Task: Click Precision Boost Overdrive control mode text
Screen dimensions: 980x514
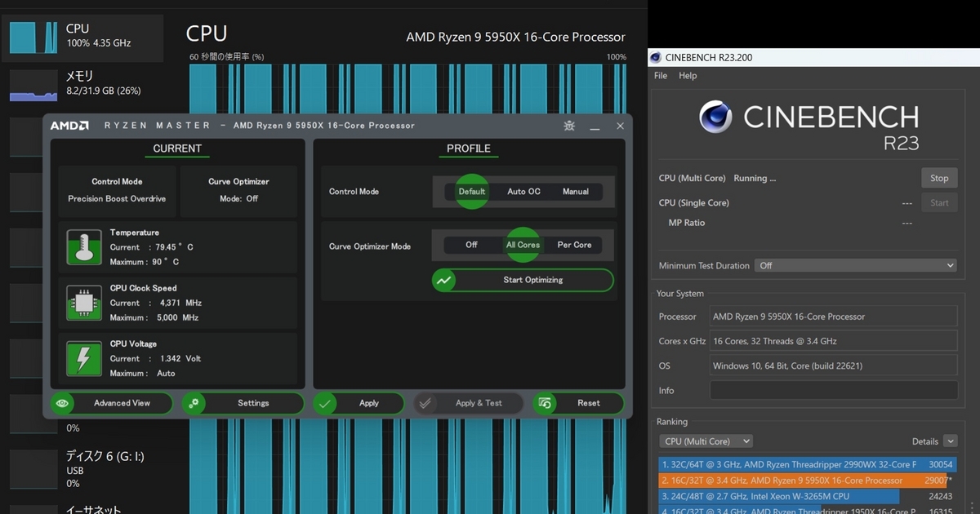Action: pyautogui.click(x=117, y=199)
